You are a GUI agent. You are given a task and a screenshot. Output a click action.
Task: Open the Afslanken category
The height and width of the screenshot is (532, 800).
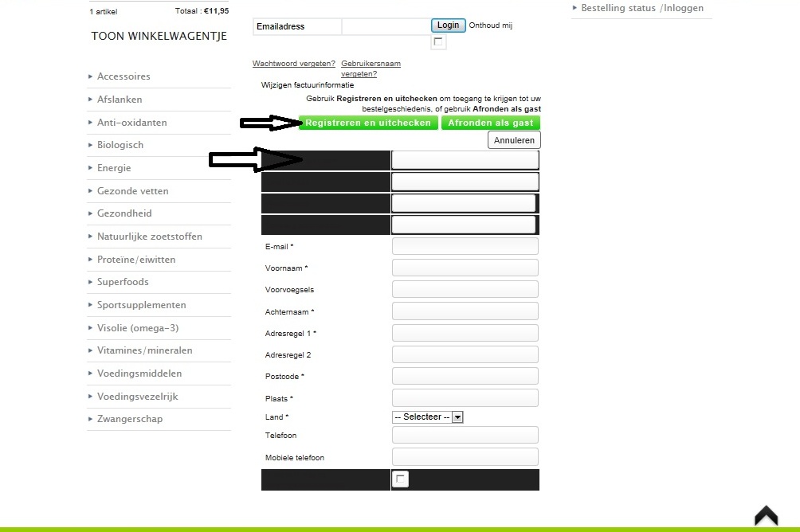pyautogui.click(x=120, y=100)
